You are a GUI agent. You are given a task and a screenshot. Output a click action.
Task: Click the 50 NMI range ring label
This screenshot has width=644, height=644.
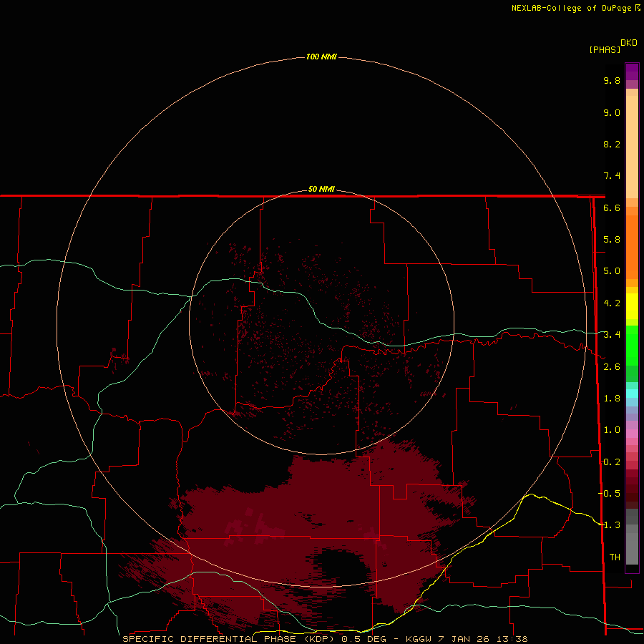(x=321, y=189)
